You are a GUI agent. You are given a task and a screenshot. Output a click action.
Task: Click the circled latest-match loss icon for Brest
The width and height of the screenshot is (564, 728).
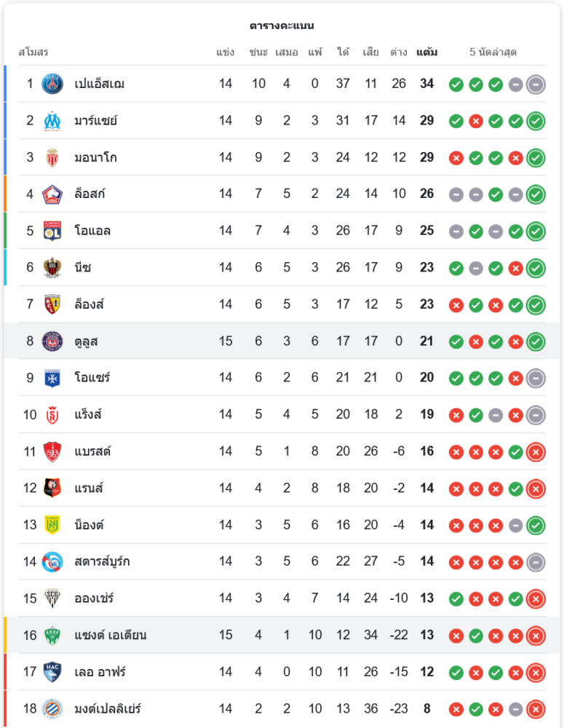536,452
